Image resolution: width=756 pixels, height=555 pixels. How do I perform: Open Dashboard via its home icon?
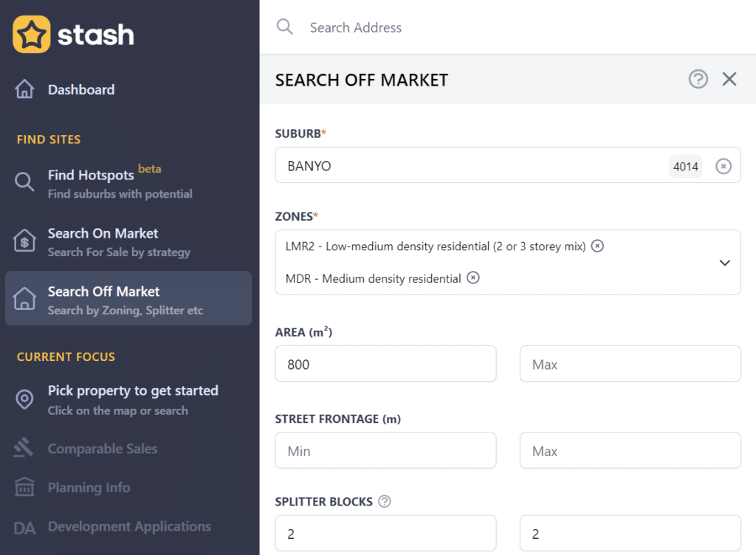24,89
